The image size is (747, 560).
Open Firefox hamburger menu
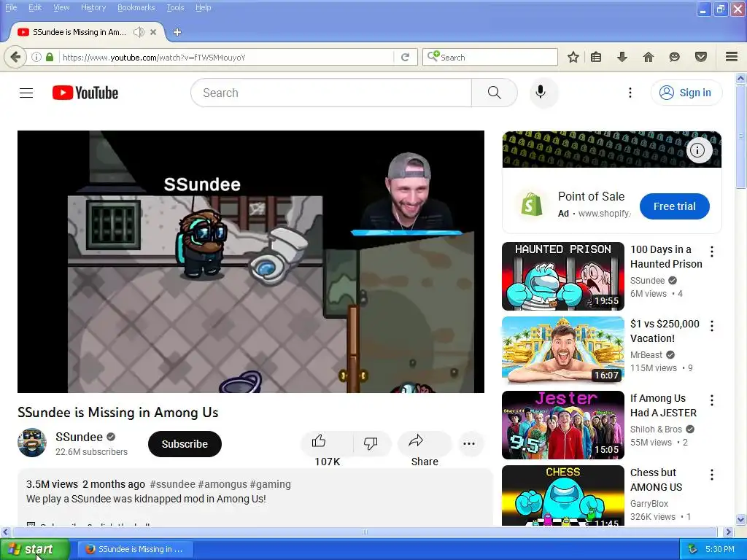[732, 57]
